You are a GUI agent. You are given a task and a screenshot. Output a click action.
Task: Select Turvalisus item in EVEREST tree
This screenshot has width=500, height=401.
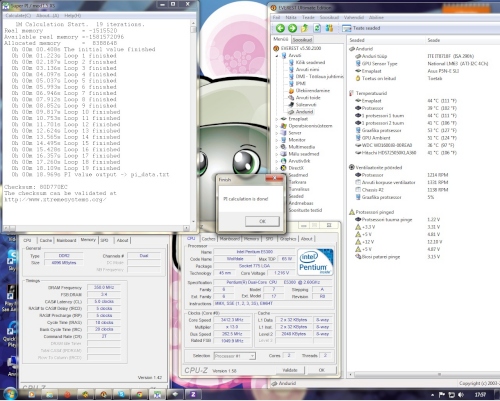pos(299,189)
